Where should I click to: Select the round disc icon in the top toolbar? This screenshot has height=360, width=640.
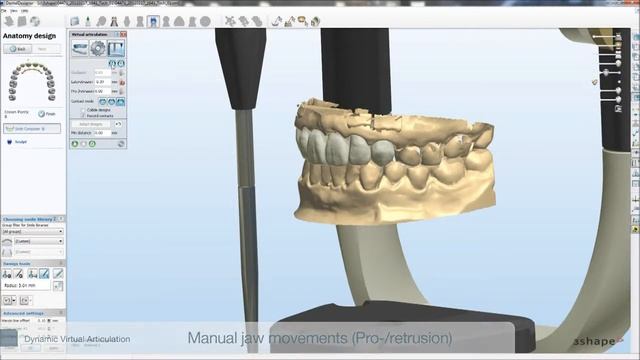(205, 21)
